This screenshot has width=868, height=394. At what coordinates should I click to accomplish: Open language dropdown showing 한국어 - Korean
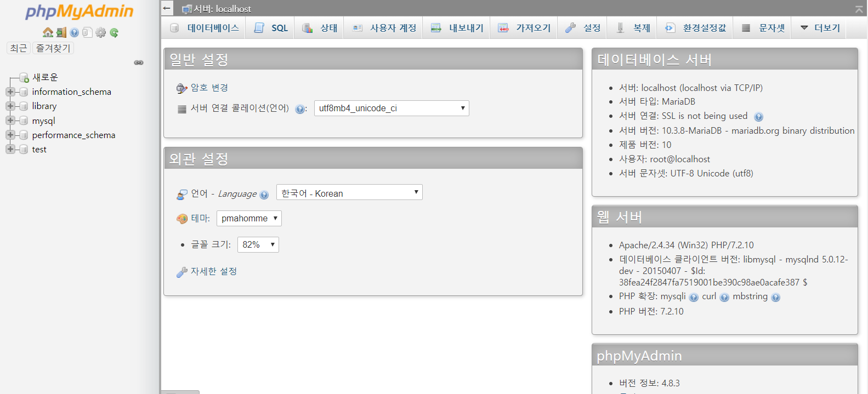[349, 192]
